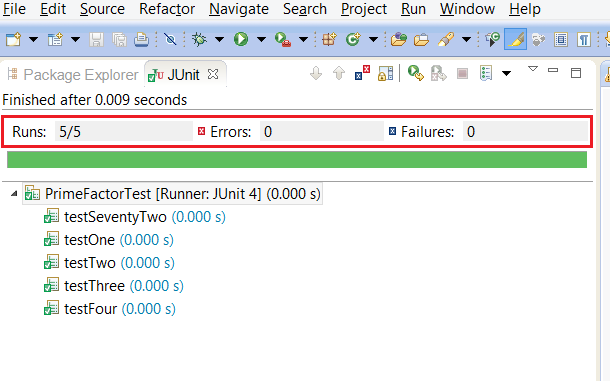Toggle Block Selection Mode icon

[561, 39]
